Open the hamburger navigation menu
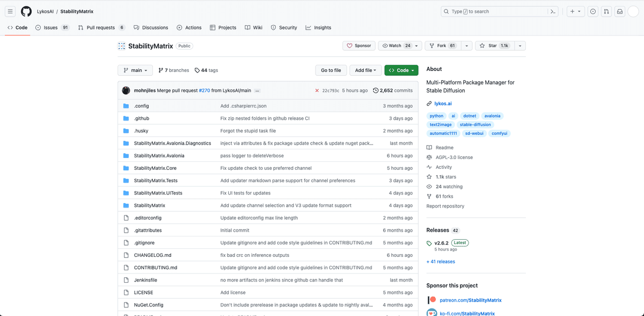The height and width of the screenshot is (316, 644). click(x=10, y=11)
